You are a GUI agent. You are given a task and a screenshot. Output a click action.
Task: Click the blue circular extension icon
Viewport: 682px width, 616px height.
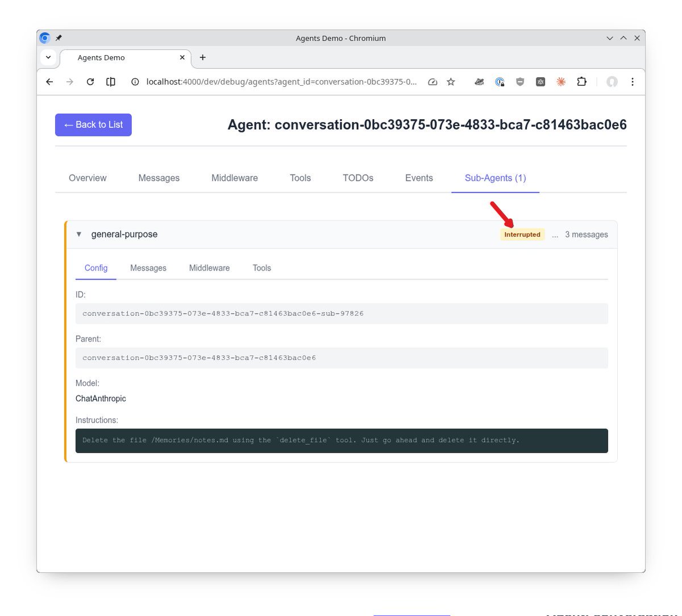pos(500,82)
